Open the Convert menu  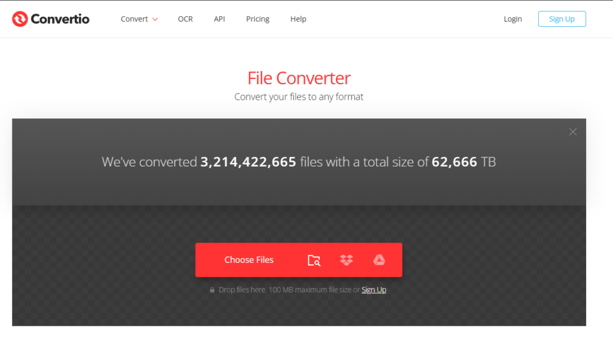(x=134, y=19)
